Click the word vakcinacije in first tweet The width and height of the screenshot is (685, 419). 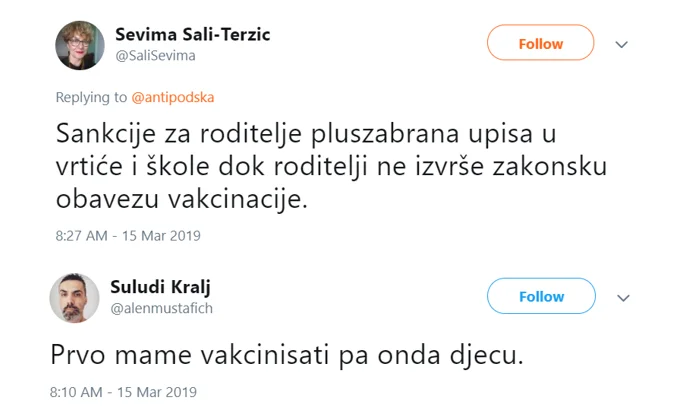238,200
